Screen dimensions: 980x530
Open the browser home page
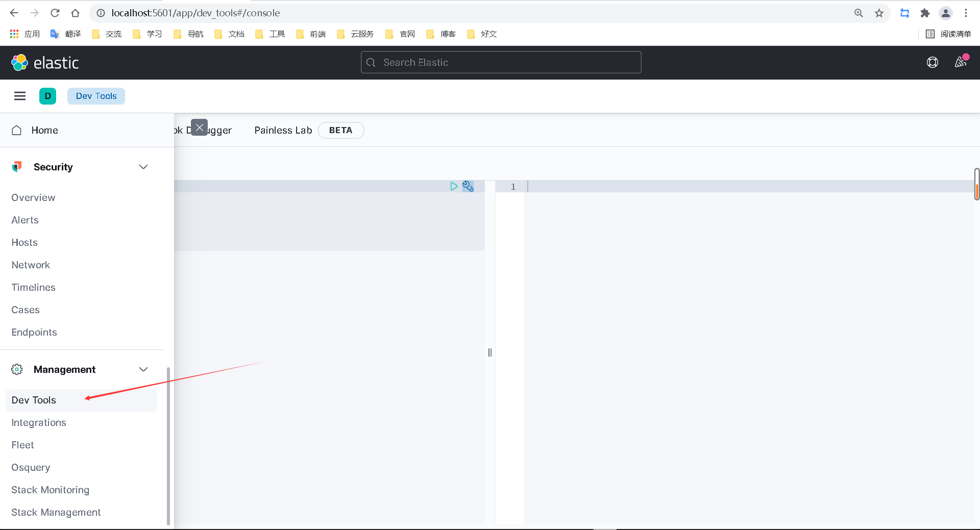76,13
